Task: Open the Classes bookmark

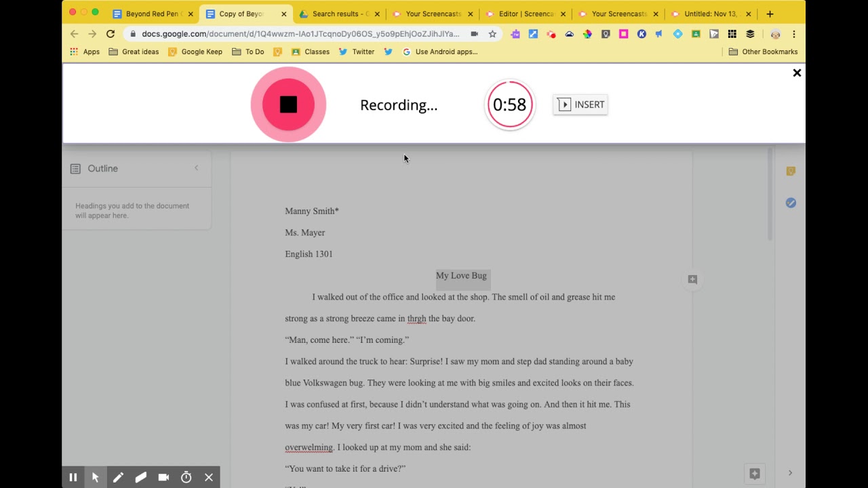Action: tap(311, 52)
